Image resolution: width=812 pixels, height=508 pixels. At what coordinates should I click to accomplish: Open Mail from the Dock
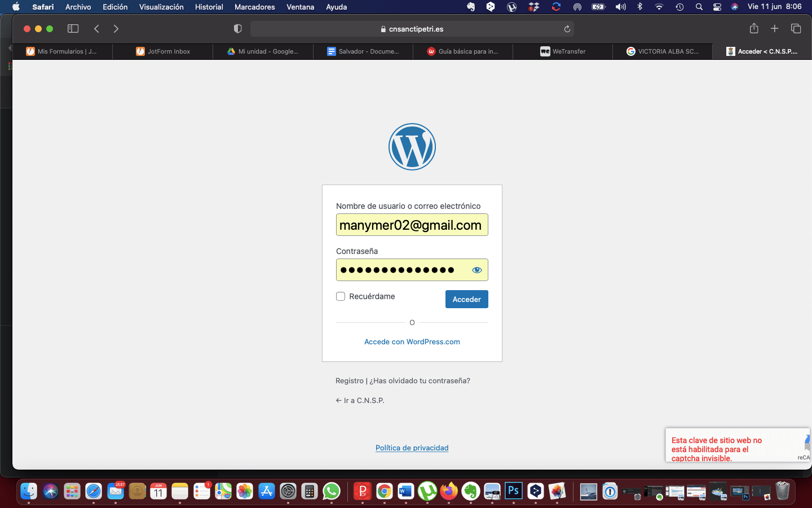[116, 492]
